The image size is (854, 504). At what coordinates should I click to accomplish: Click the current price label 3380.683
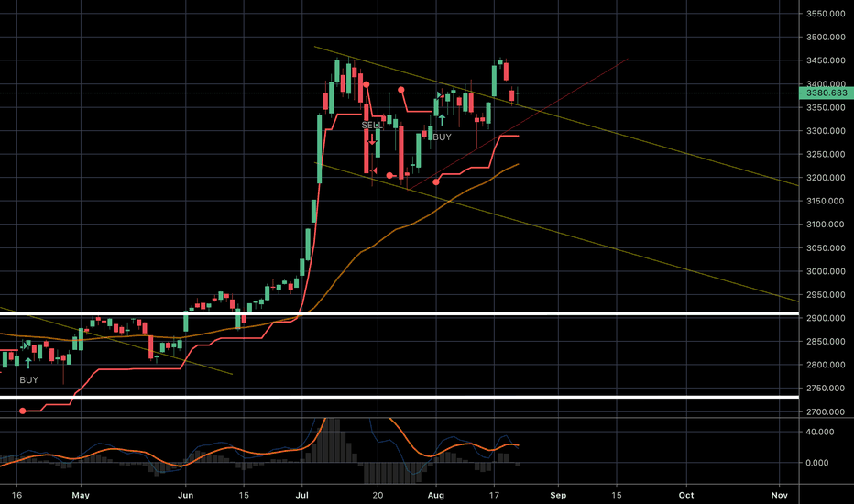click(827, 93)
